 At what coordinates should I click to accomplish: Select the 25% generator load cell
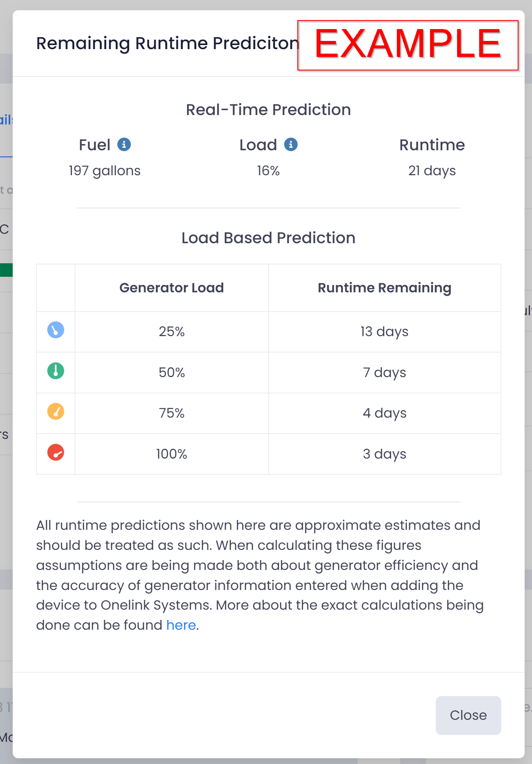click(172, 332)
